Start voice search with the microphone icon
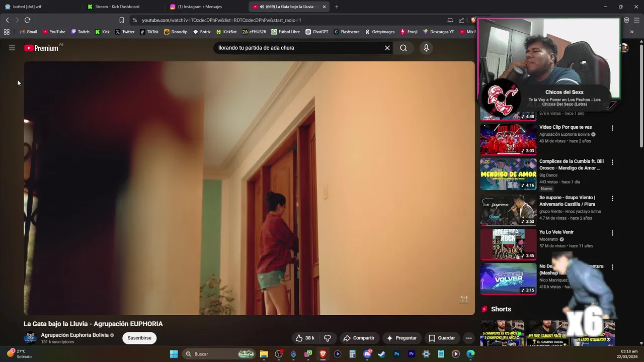 (426, 48)
